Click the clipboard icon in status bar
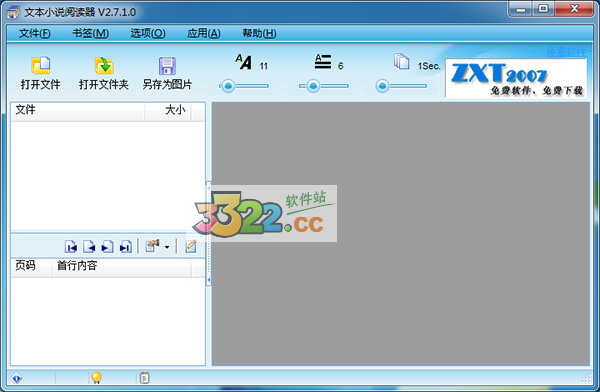 click(145, 378)
